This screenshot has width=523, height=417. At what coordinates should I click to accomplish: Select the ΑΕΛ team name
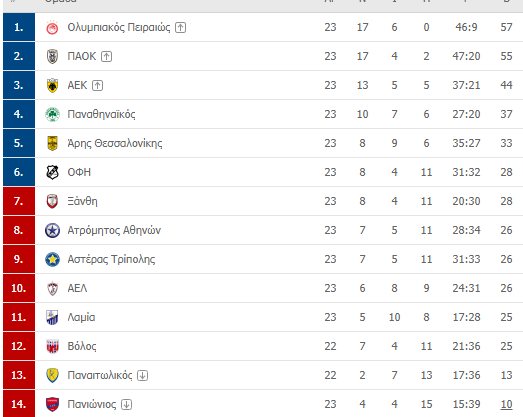point(77,288)
